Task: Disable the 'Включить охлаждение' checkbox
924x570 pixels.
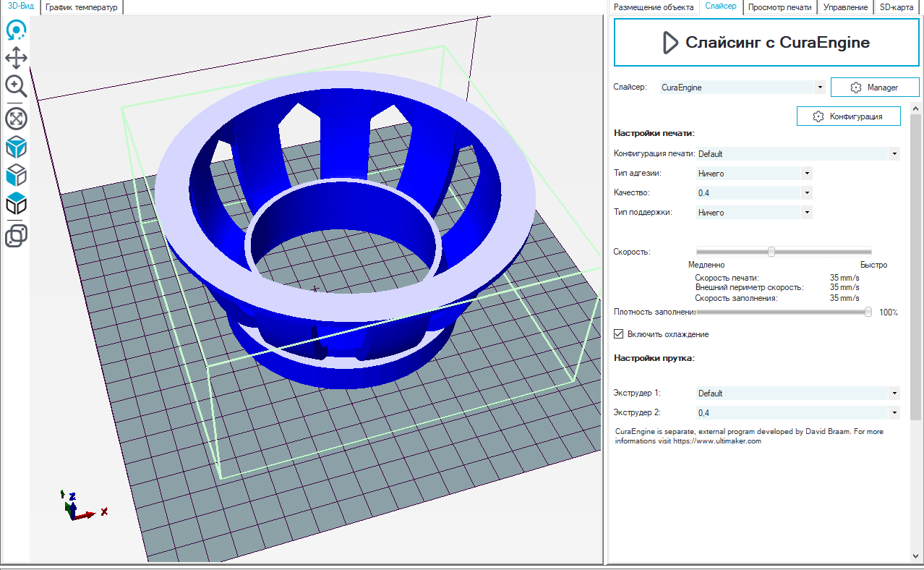Action: tap(618, 334)
